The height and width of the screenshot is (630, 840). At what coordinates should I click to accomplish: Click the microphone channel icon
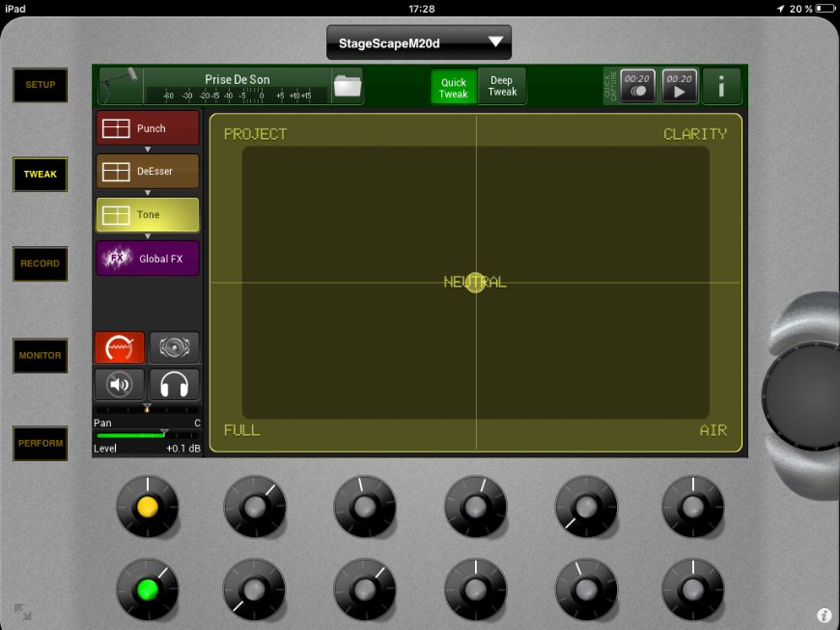tap(121, 86)
